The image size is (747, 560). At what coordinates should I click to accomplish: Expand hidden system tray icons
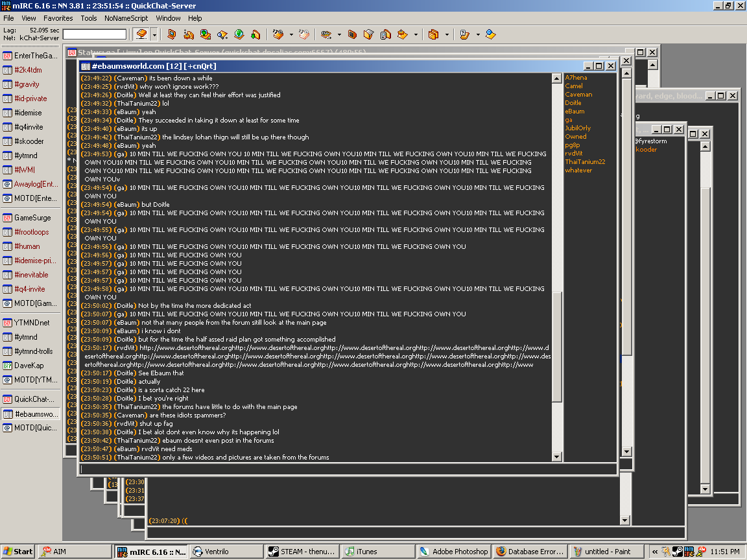pyautogui.click(x=654, y=552)
